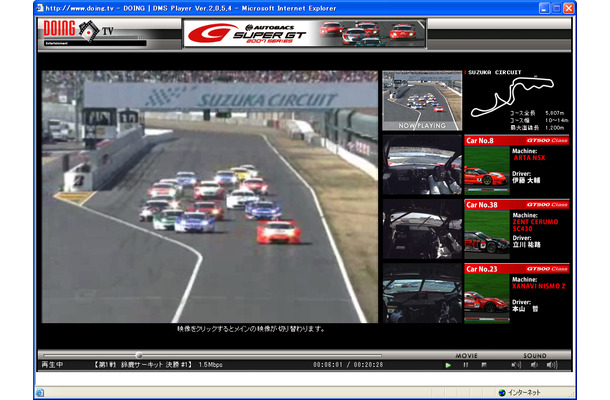The image size is (610, 400).
Task: Click the XANAVI NISMO Z machine name
Action: point(539,286)
